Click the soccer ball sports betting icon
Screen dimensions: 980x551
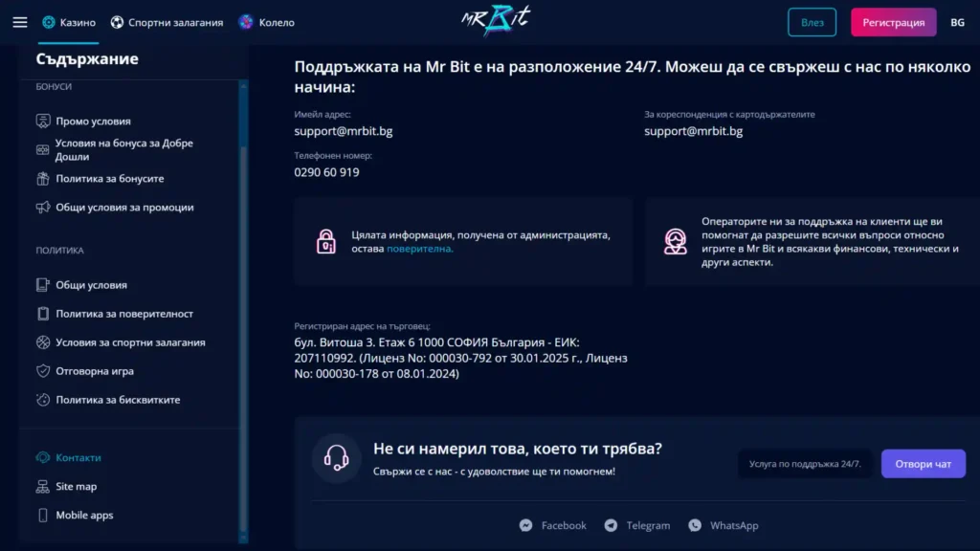coord(117,23)
